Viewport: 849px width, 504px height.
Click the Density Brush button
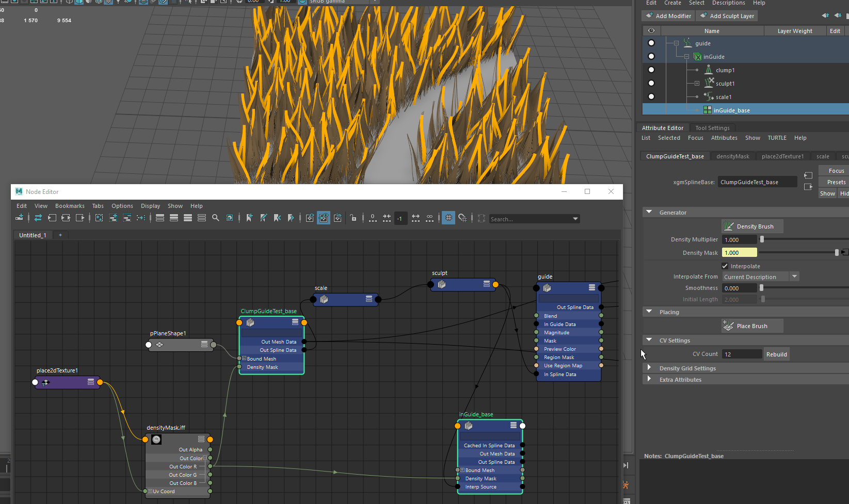pos(751,226)
